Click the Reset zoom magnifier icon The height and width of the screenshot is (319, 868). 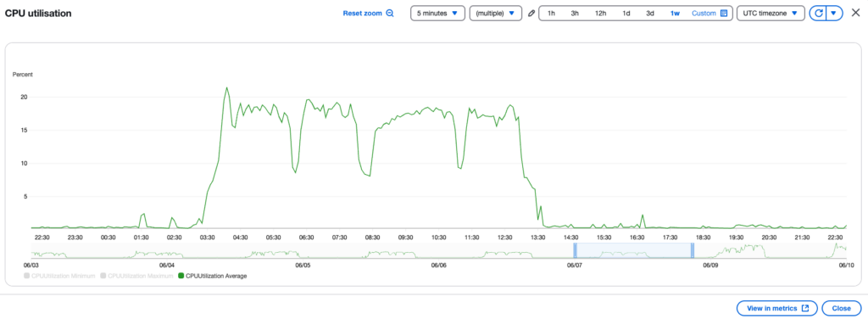pyautogui.click(x=390, y=14)
